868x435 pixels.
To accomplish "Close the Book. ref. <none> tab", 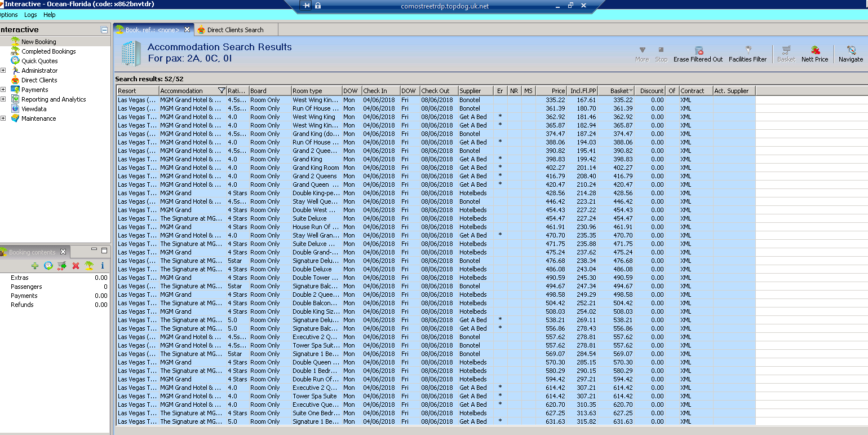I will click(x=188, y=30).
